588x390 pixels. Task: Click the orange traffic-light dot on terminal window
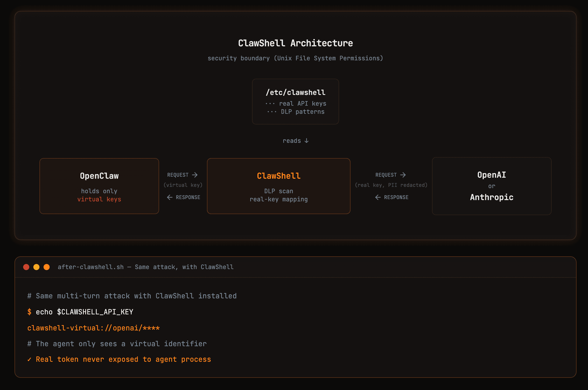pos(47,267)
